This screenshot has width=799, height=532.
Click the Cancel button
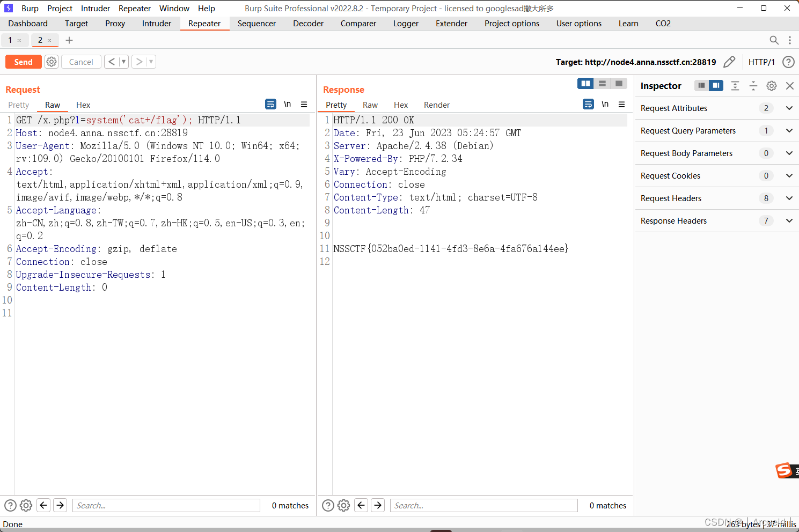(81, 62)
